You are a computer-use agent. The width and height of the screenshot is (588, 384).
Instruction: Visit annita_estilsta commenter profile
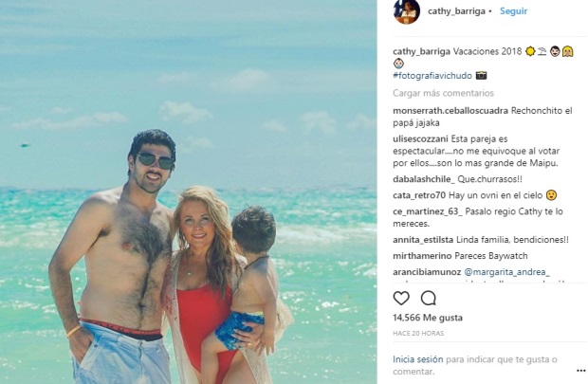point(423,240)
